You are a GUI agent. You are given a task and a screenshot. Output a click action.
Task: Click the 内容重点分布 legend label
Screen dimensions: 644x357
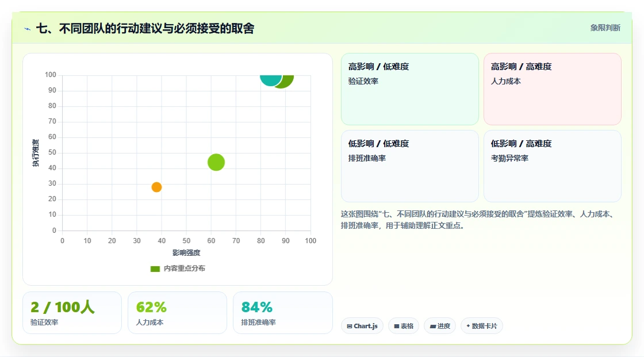tap(184, 268)
